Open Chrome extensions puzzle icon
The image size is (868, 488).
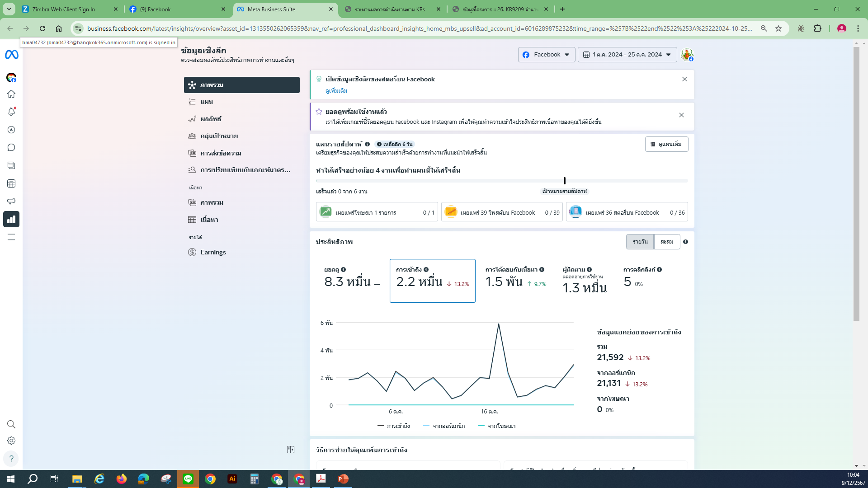(x=818, y=28)
